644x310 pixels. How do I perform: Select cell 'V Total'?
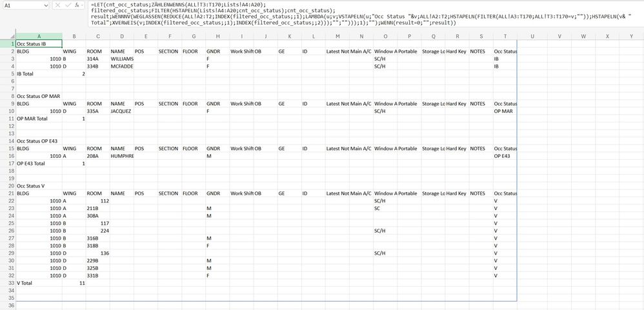[x=39, y=283]
